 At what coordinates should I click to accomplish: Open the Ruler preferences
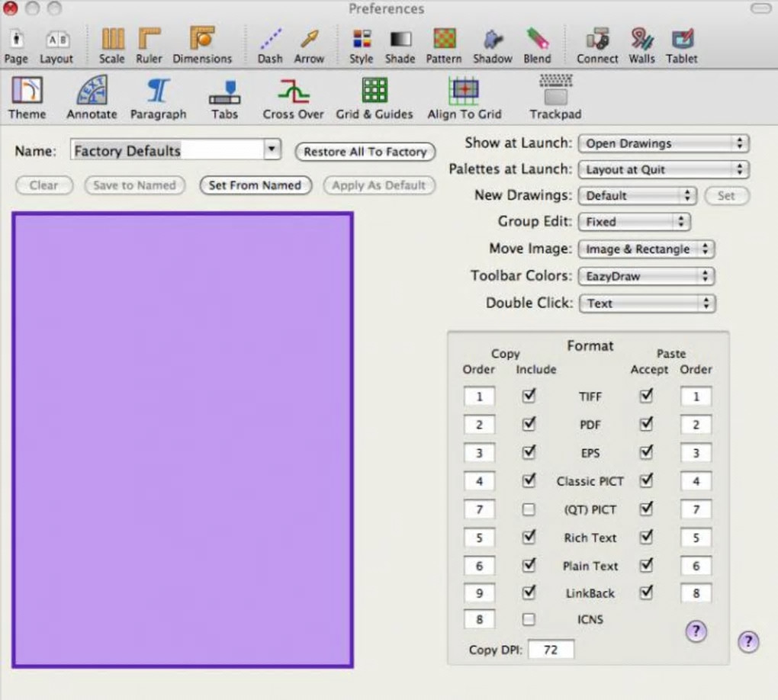point(149,47)
